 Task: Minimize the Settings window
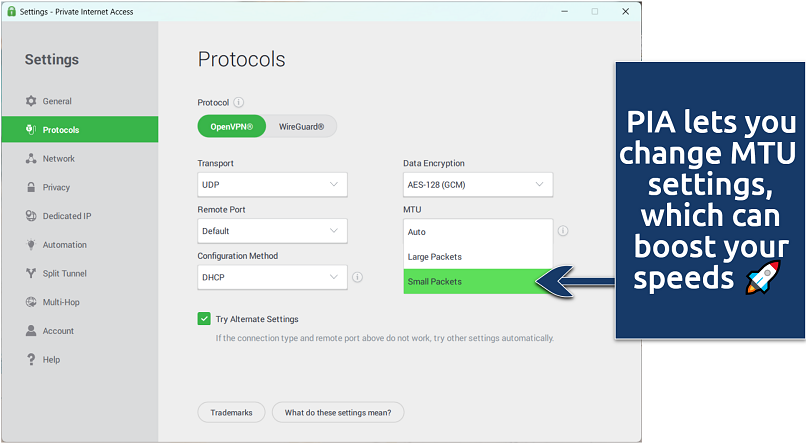[x=564, y=11]
